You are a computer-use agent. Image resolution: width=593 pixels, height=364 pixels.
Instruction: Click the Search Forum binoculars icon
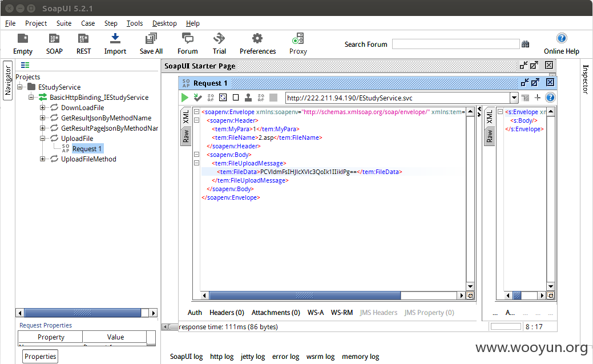(525, 45)
